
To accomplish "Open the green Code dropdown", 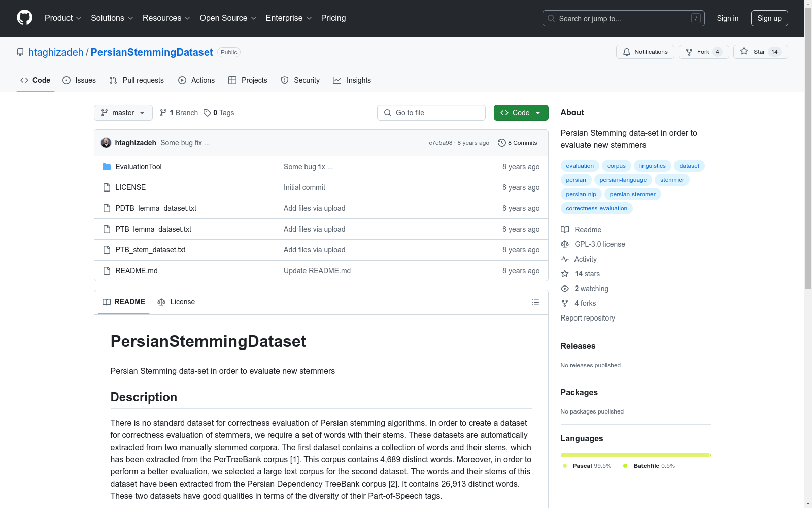I will coord(521,113).
